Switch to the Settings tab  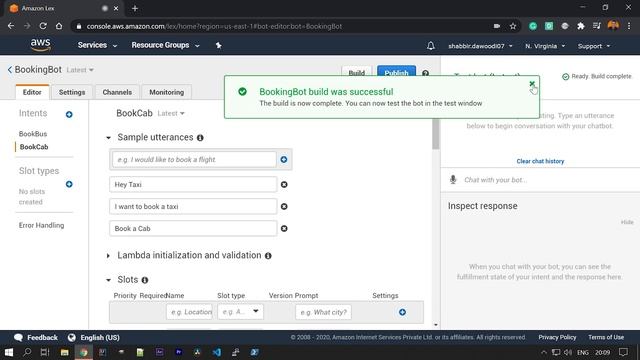pos(72,92)
